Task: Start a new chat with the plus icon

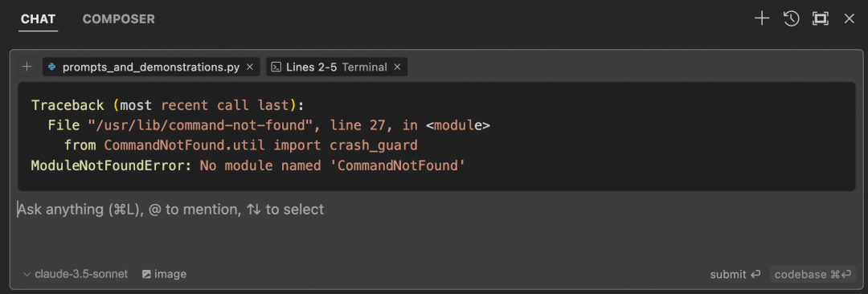Action: (x=762, y=18)
